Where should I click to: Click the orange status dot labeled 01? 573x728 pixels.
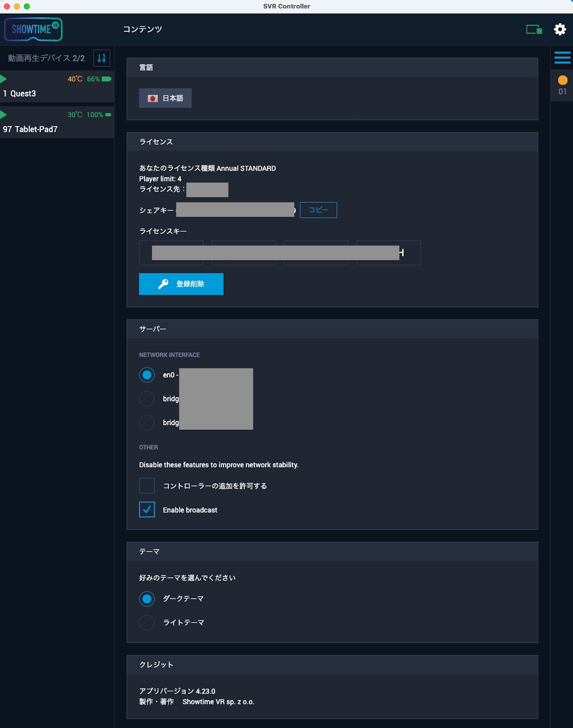[x=563, y=80]
